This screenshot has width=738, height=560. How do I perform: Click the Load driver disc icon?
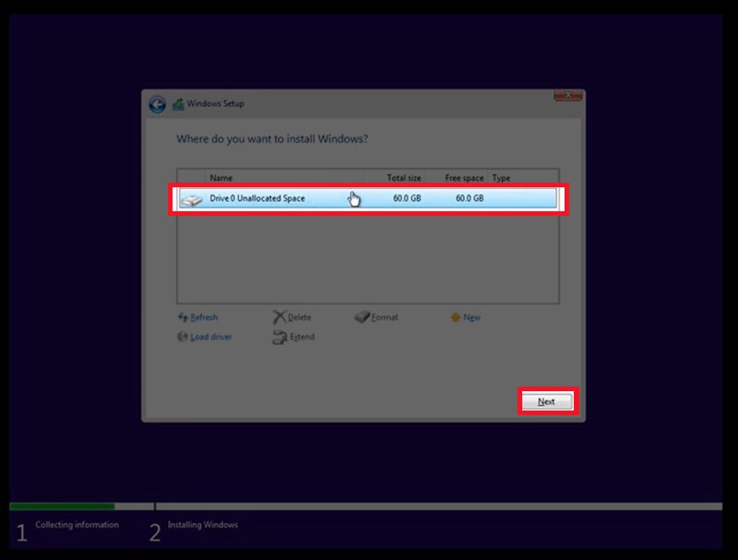(x=182, y=337)
